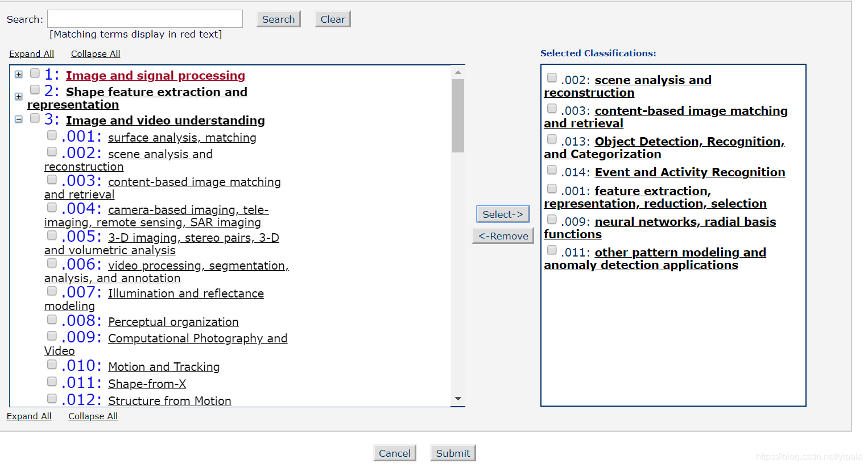Open 3-D imaging, stereo pairs link
868x467 pixels.
162,243
